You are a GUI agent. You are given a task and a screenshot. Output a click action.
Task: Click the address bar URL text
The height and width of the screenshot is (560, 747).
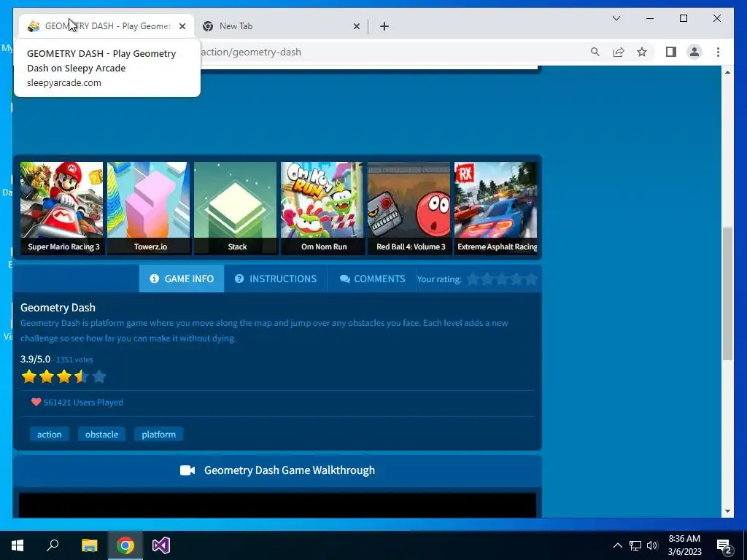pyautogui.click(x=251, y=52)
